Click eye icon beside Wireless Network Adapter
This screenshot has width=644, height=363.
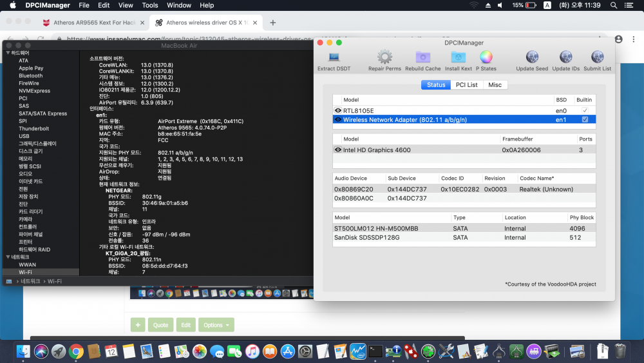tap(338, 120)
